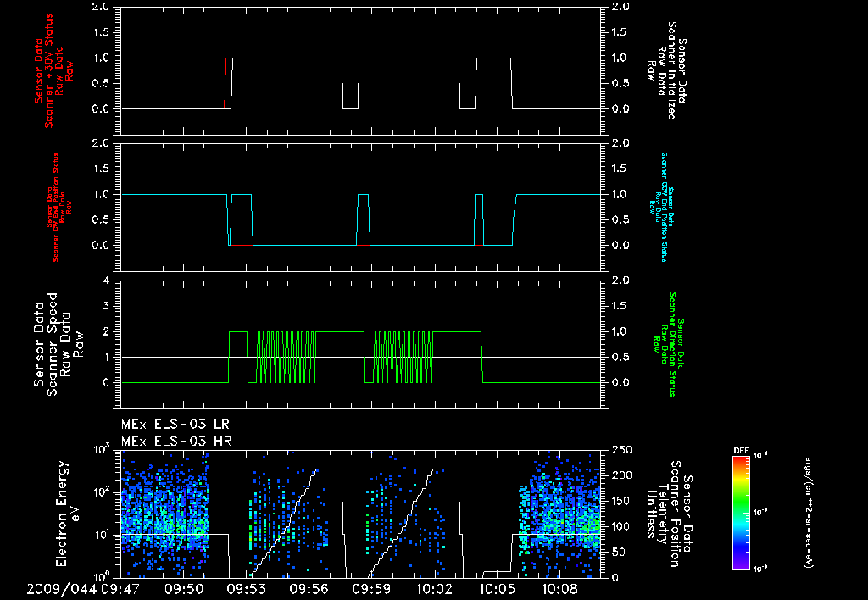Image resolution: width=868 pixels, height=600 pixels.
Task: Click the '10³' tick on Electron Energy axis
Action: click(102, 449)
